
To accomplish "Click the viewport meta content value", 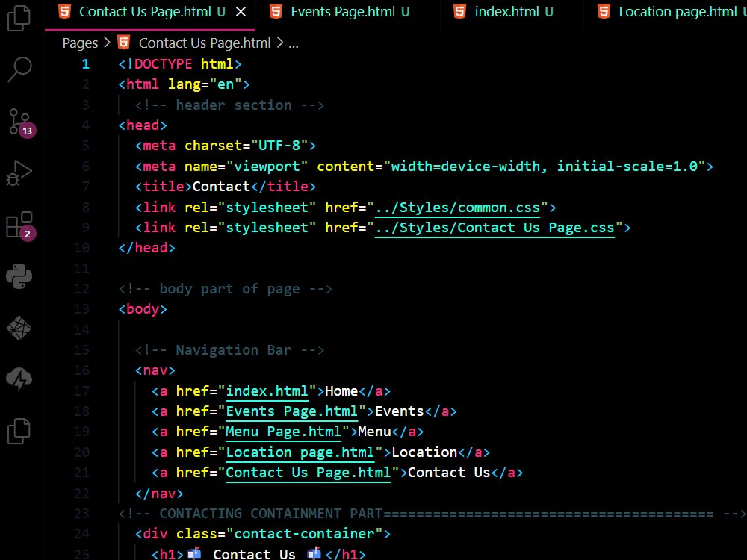I will point(544,167).
